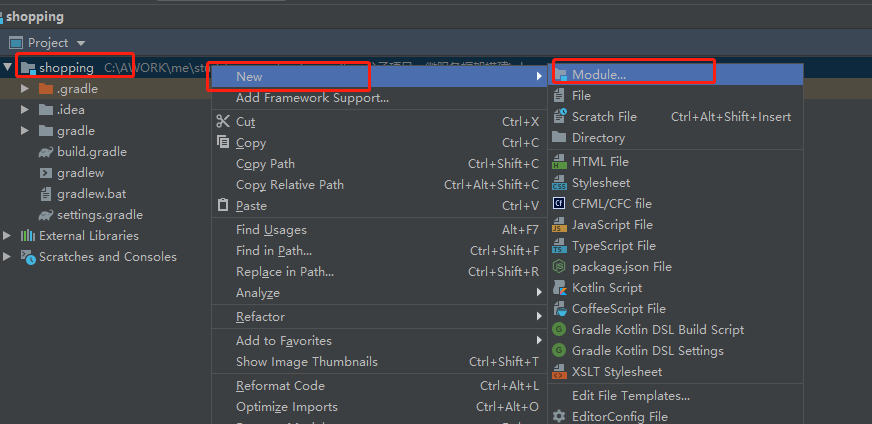The width and height of the screenshot is (872, 424).
Task: Click the shopping module folder icon
Action: (28, 68)
